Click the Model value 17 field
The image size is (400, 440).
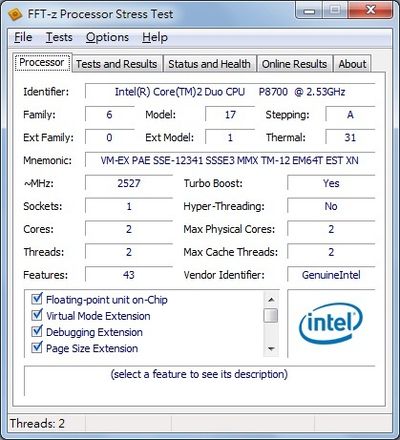click(x=230, y=115)
